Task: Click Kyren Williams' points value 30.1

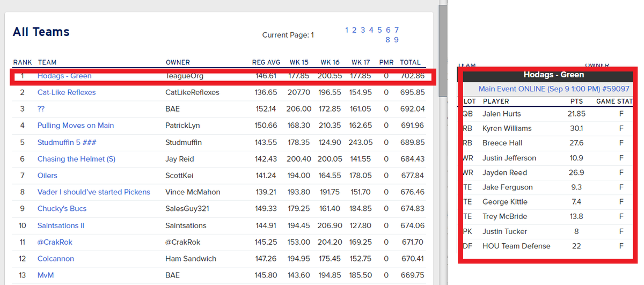Action: click(x=577, y=128)
